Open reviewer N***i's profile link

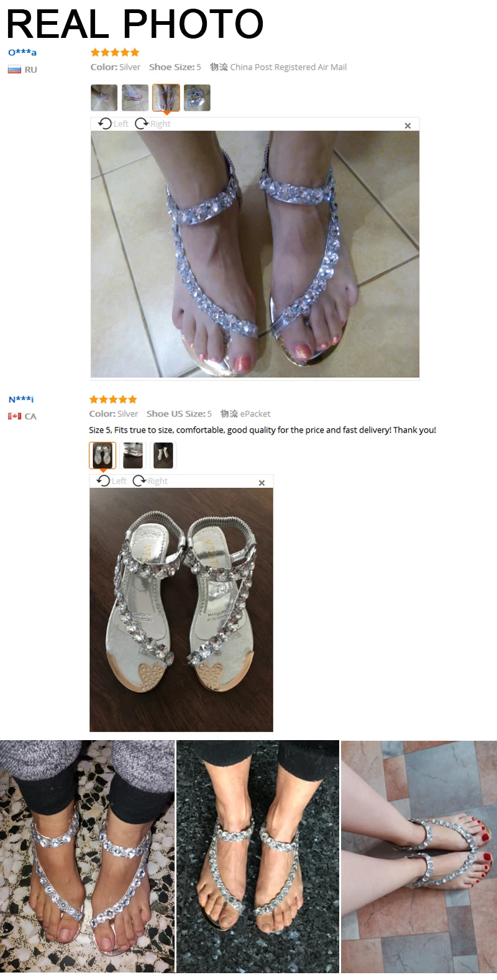point(21,399)
